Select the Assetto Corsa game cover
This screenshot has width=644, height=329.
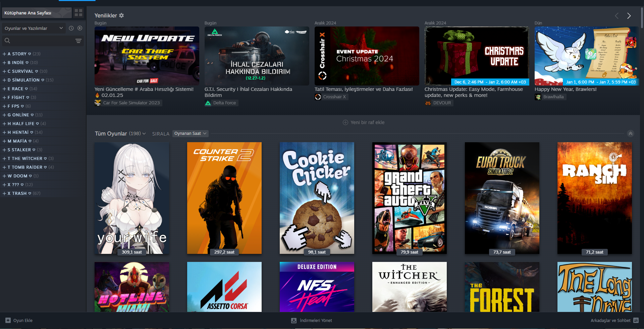224,287
